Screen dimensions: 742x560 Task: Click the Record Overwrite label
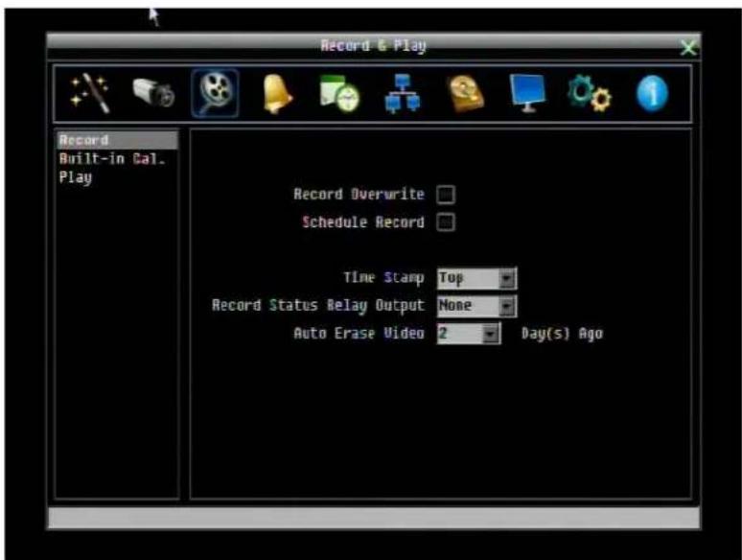[359, 194]
